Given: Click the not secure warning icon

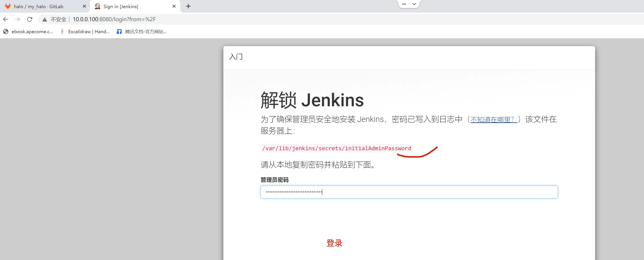Looking at the screenshot, I should click(x=45, y=19).
